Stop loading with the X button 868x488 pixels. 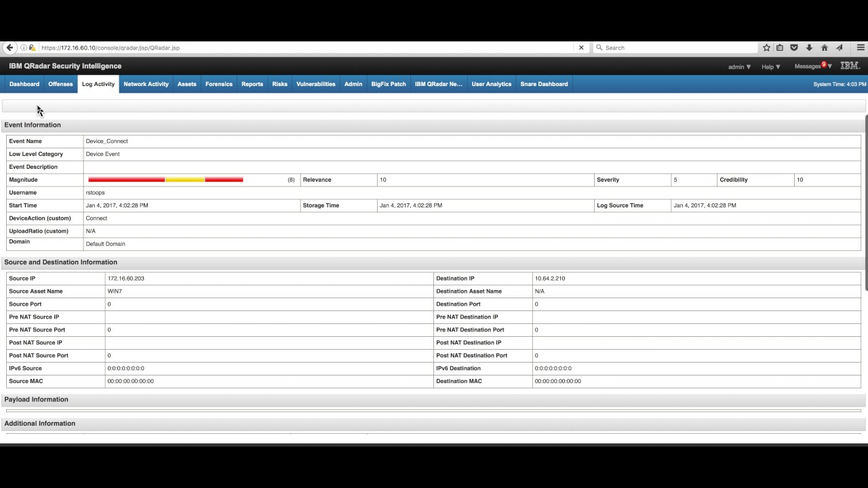(x=581, y=47)
